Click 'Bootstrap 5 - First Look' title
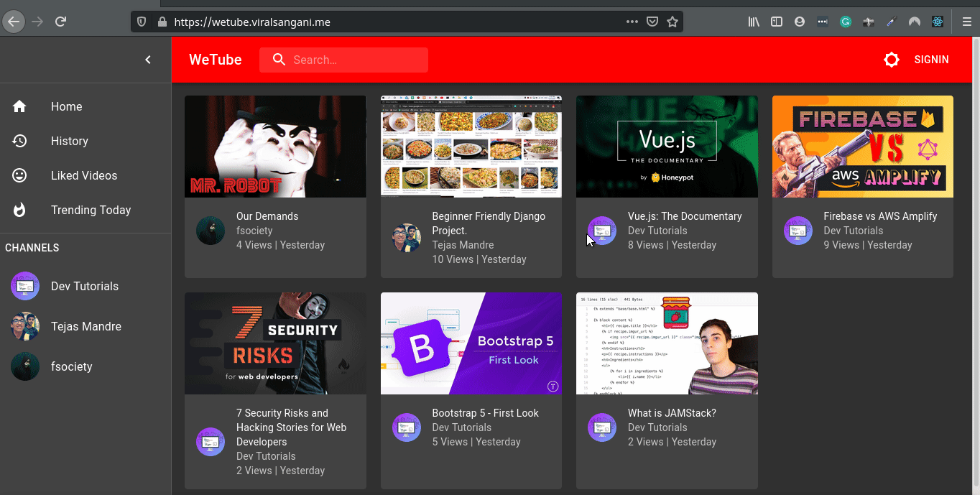Viewport: 980px width, 495px height. (485, 413)
